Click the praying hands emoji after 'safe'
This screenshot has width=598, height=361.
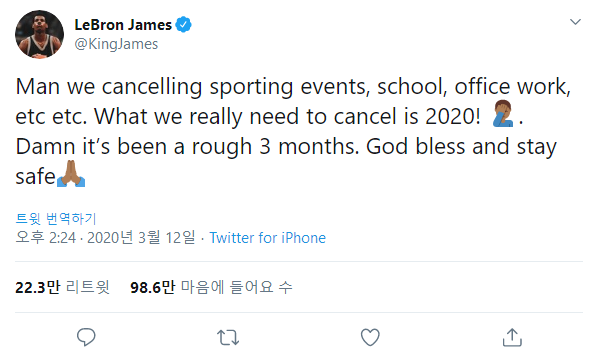point(71,174)
